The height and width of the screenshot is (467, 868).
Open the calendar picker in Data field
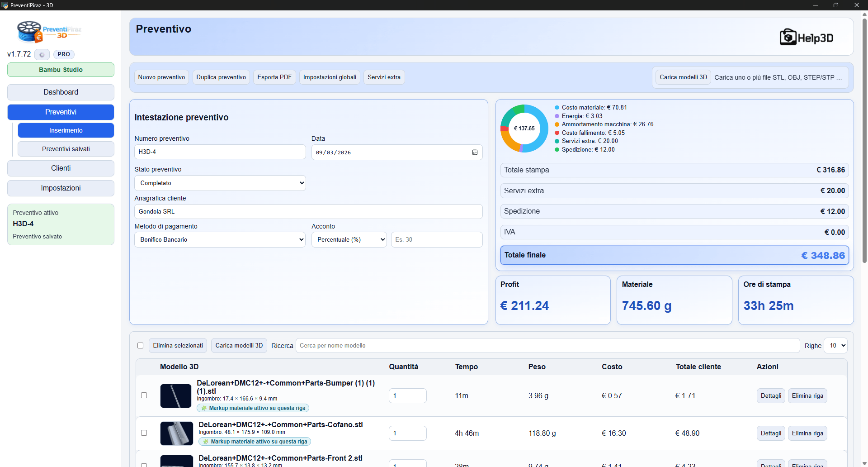point(475,152)
